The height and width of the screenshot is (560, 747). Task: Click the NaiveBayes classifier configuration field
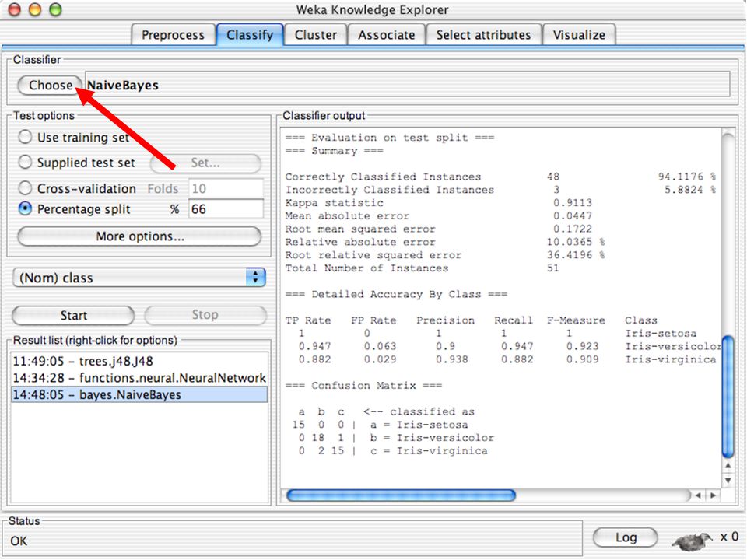tap(407, 85)
